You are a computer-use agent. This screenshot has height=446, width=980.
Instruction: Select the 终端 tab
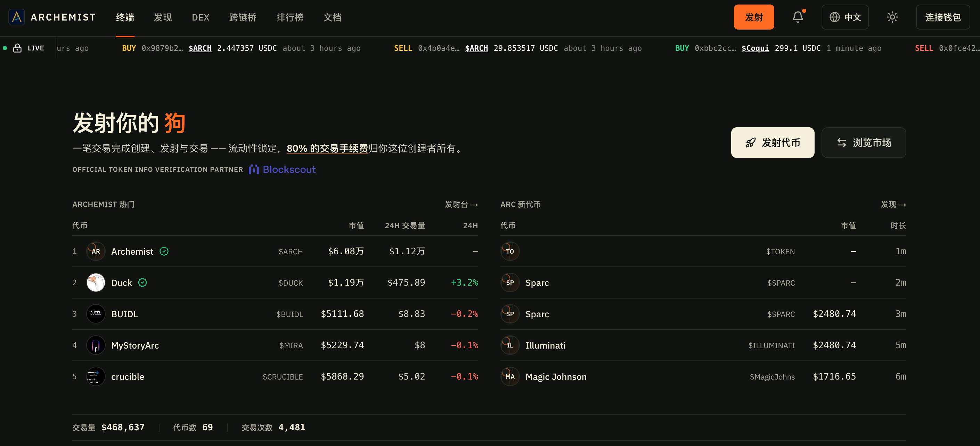(125, 17)
